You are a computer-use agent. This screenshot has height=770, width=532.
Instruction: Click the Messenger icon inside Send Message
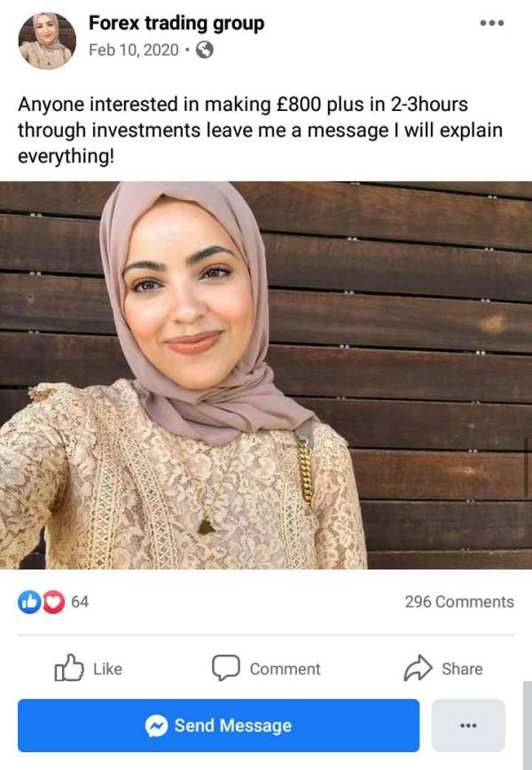(157, 726)
